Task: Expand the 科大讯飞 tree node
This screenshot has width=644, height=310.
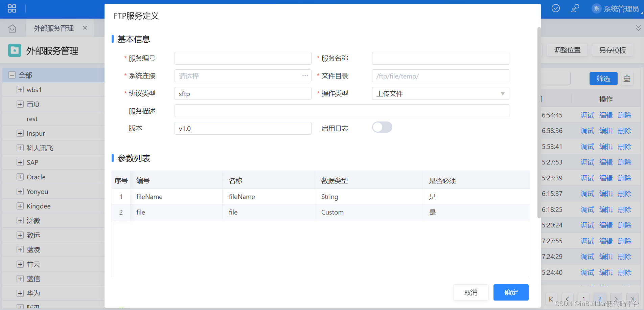Action: (x=20, y=148)
